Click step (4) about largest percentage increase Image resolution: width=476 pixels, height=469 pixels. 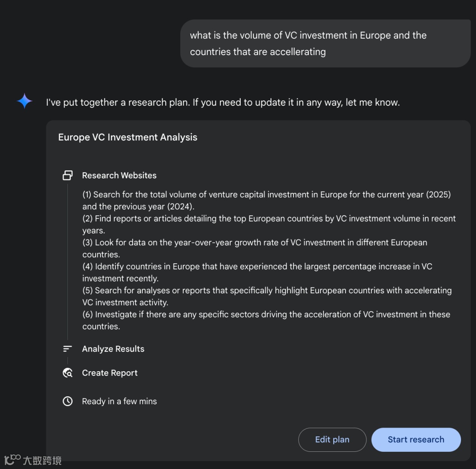(x=257, y=272)
